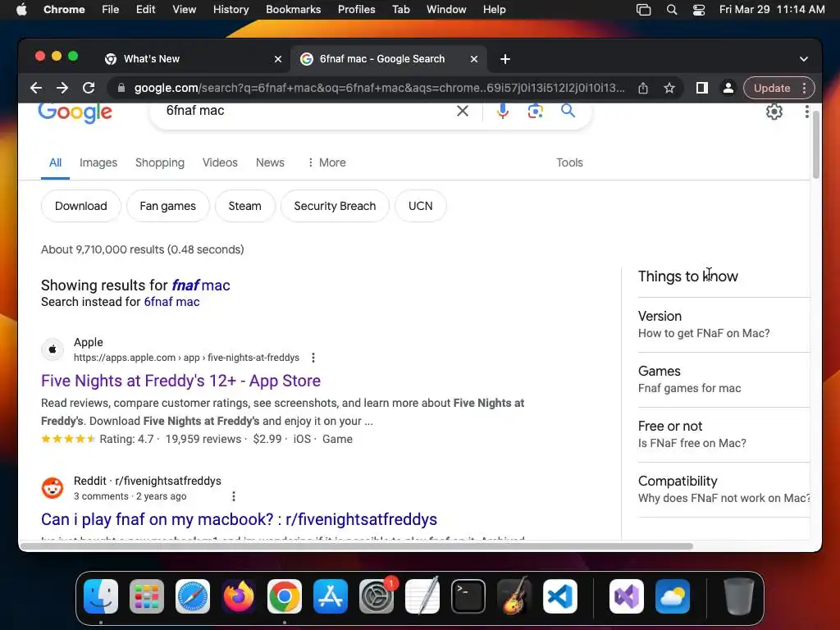Select the News search tab
This screenshot has width=840, height=630.
[x=270, y=162]
